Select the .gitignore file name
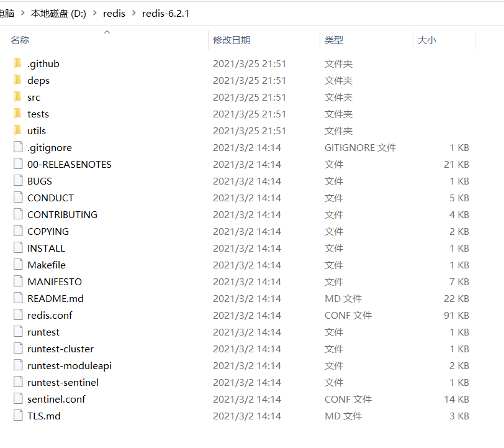The width and height of the screenshot is (504, 448). 50,147
